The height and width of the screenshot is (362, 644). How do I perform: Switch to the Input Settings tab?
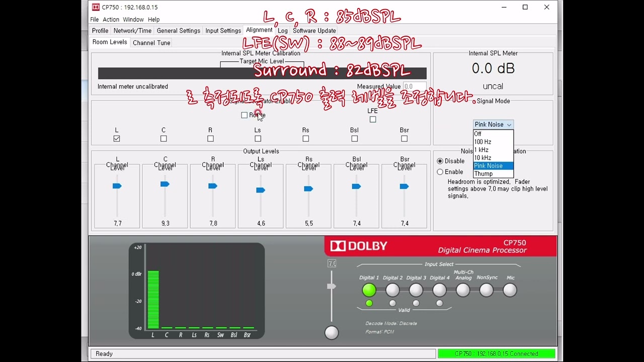(223, 31)
